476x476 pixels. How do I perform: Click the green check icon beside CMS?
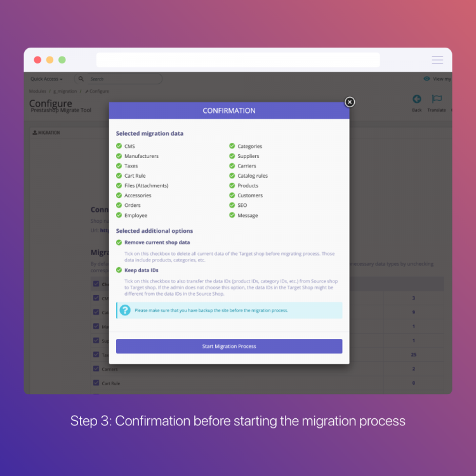tap(119, 146)
